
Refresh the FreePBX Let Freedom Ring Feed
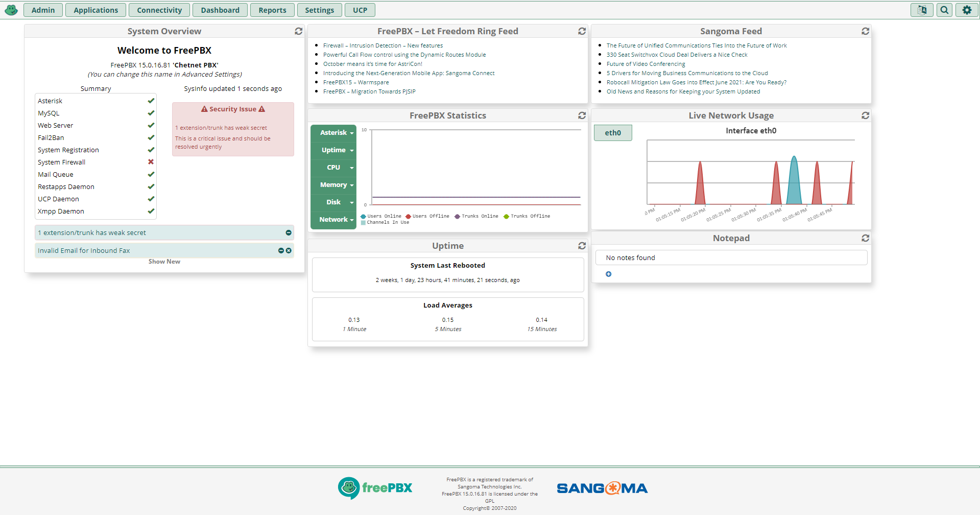pos(582,31)
